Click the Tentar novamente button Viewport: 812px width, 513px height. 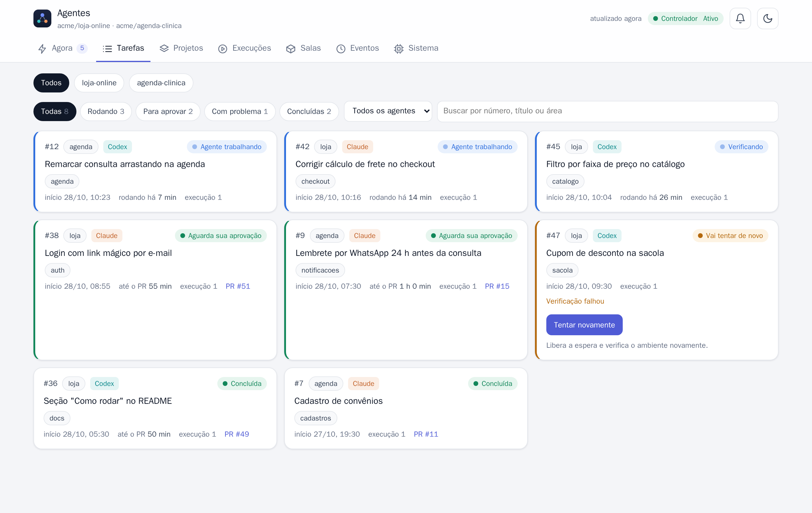tap(584, 325)
